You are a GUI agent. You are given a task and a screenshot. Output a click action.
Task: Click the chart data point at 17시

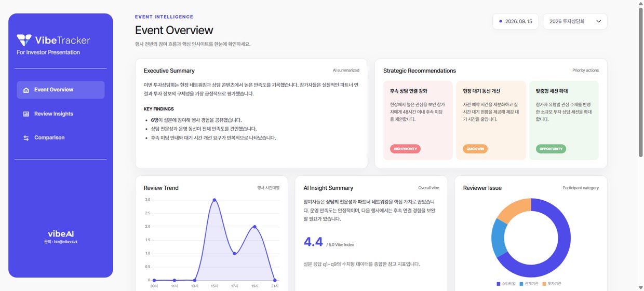235,254
